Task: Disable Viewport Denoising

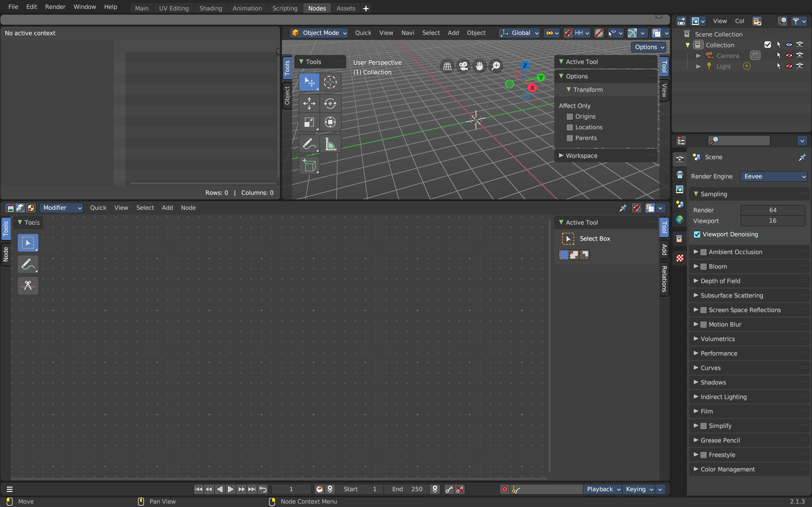Action: 697,234
